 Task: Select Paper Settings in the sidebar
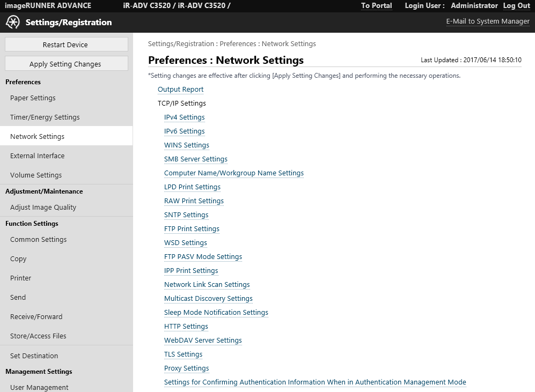pyautogui.click(x=33, y=98)
